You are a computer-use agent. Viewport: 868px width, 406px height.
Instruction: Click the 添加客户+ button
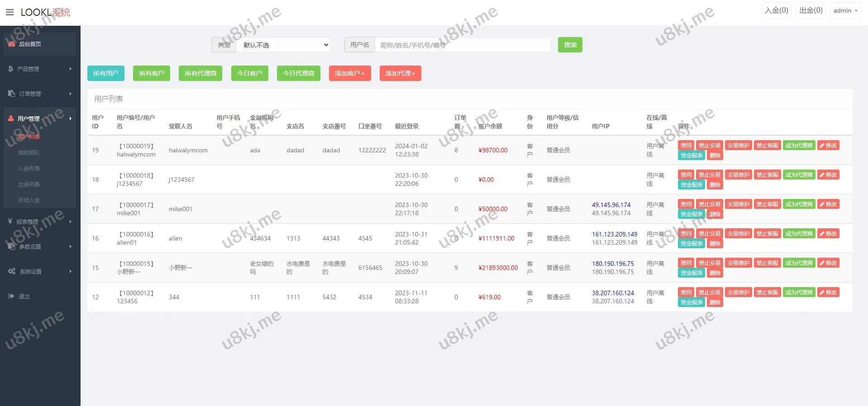(349, 73)
